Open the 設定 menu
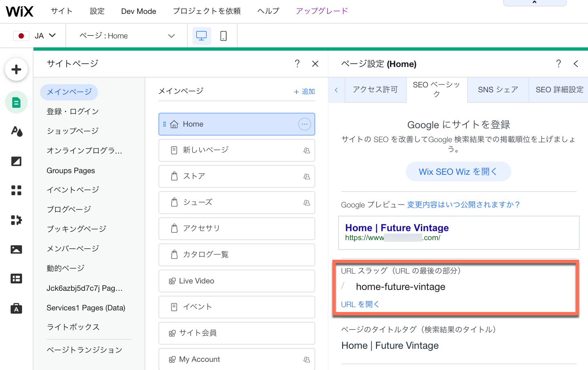 pos(97,11)
